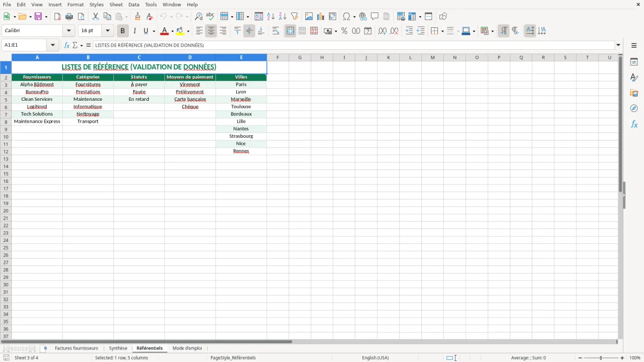Switch to Factures fournisseurs sheet tab

(76, 349)
